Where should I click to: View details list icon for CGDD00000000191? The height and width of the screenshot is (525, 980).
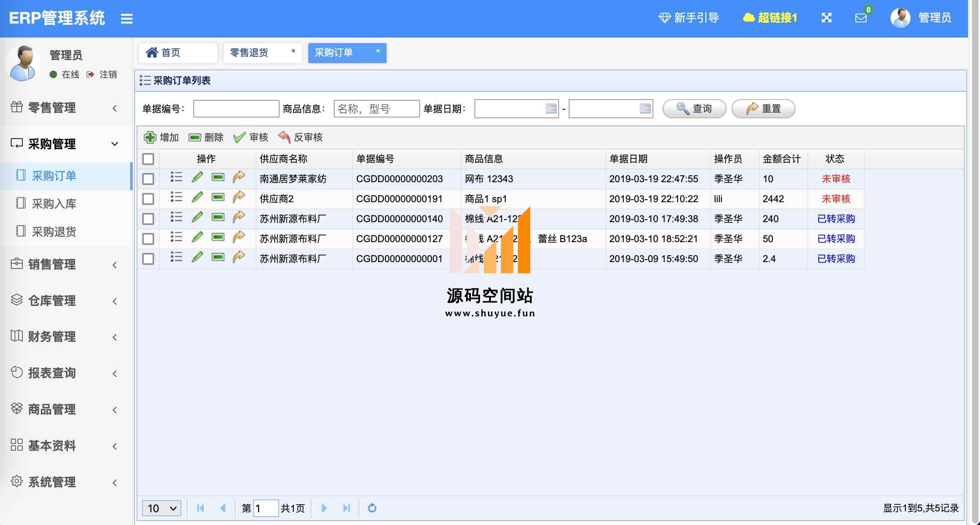[177, 197]
